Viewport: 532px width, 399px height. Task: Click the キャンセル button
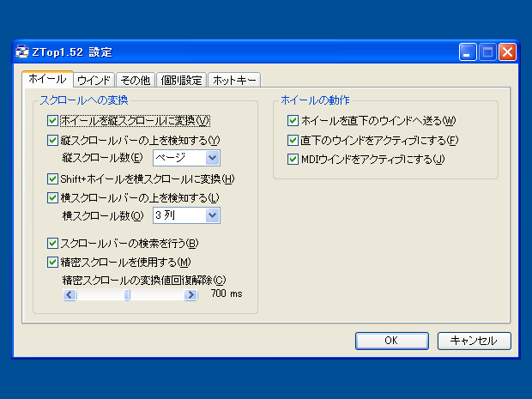(474, 341)
